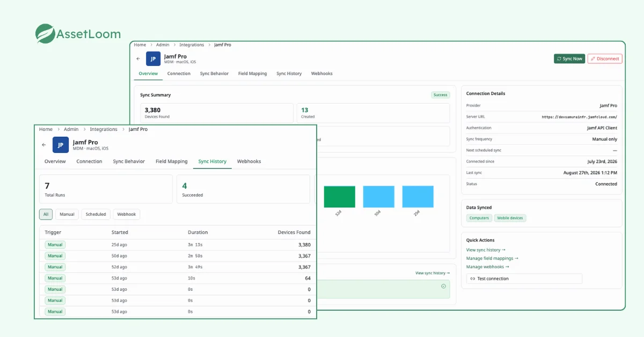
Task: Open Webhooks tab in front window
Action: point(249,162)
